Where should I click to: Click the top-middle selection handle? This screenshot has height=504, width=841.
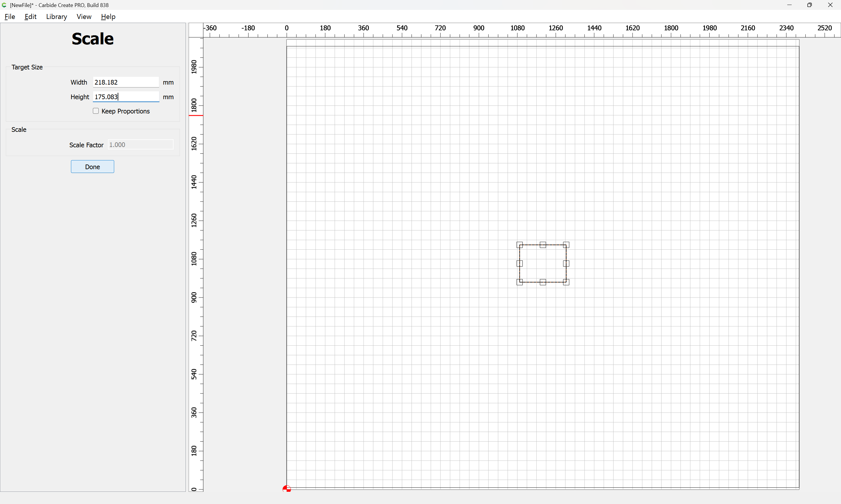point(543,245)
